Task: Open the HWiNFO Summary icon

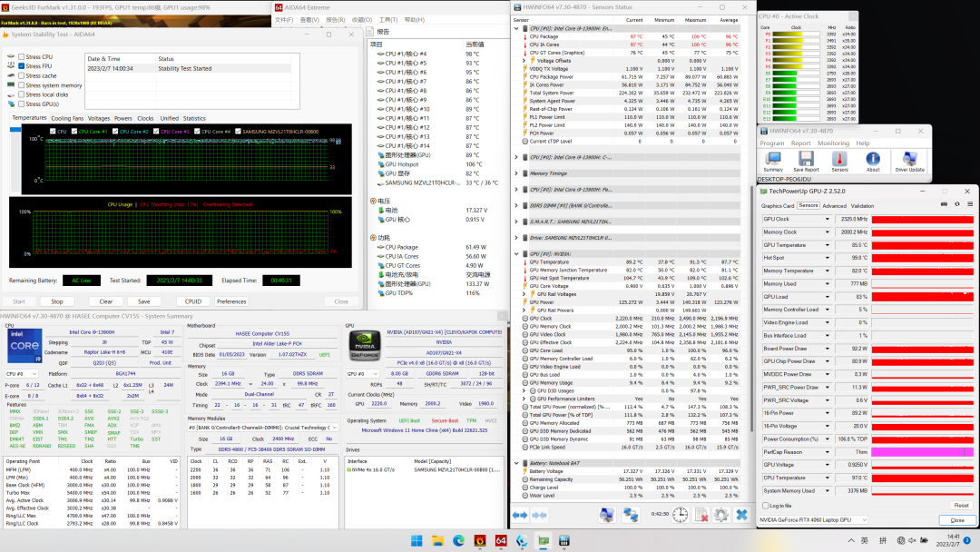Action: 773,160
